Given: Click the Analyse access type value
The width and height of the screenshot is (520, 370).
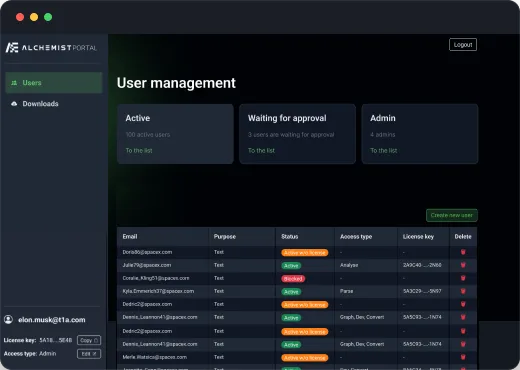Looking at the screenshot, I should pyautogui.click(x=349, y=265).
